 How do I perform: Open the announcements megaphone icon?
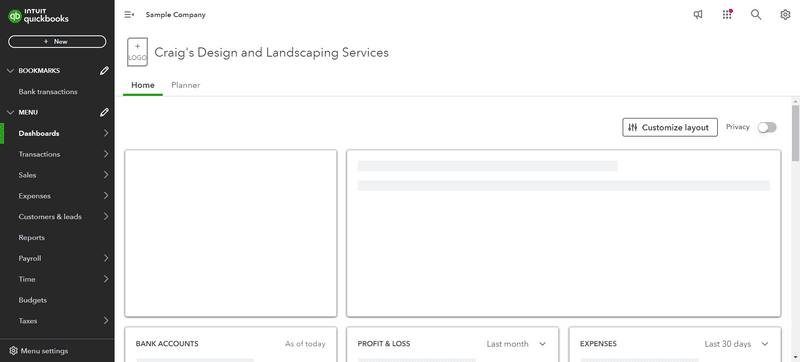click(697, 15)
